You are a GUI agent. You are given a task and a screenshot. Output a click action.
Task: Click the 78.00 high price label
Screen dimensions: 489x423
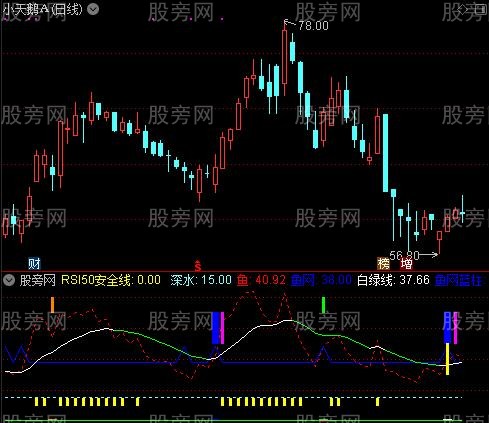coord(313,26)
